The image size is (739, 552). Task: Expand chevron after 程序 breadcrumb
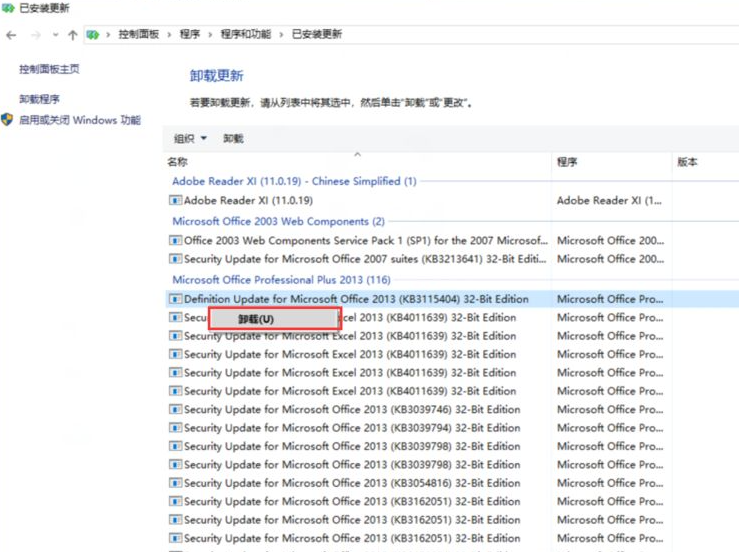pos(210,35)
